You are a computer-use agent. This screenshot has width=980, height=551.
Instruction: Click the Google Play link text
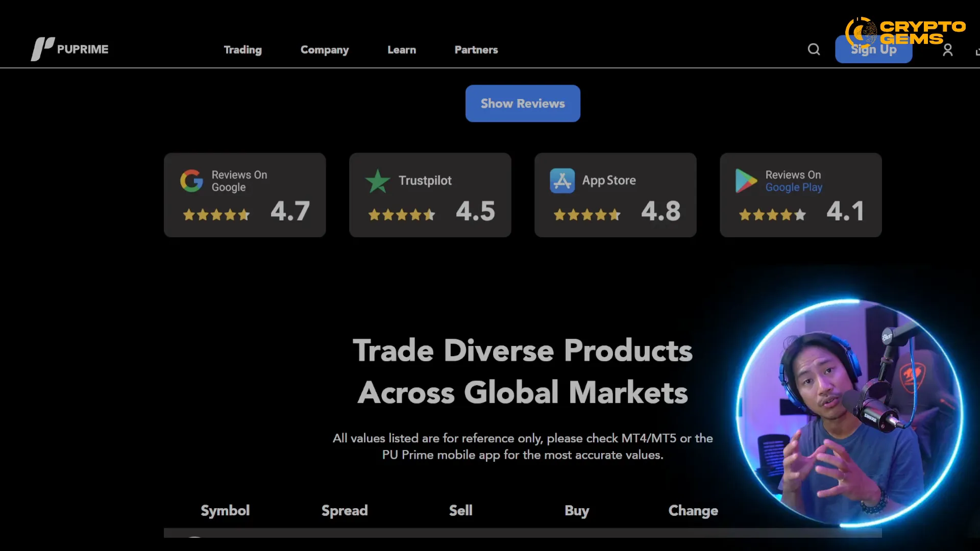794,187
